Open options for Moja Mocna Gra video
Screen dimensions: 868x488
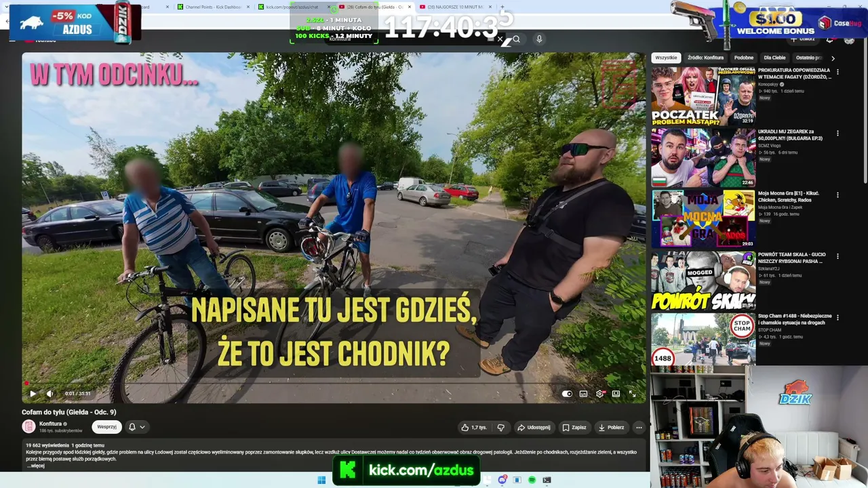(x=837, y=195)
